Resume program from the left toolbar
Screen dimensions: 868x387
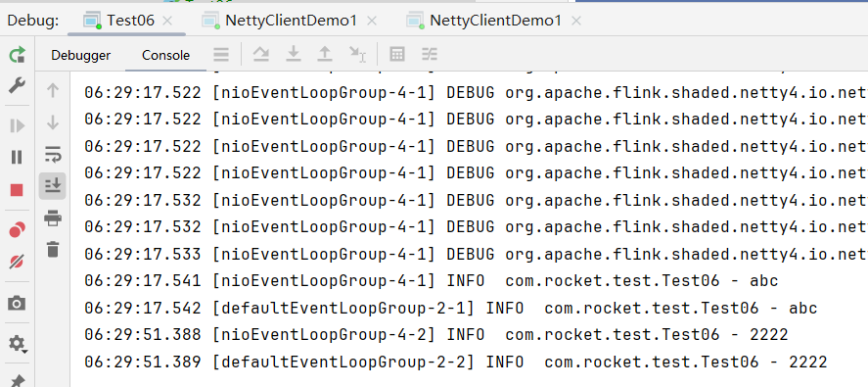click(x=18, y=125)
